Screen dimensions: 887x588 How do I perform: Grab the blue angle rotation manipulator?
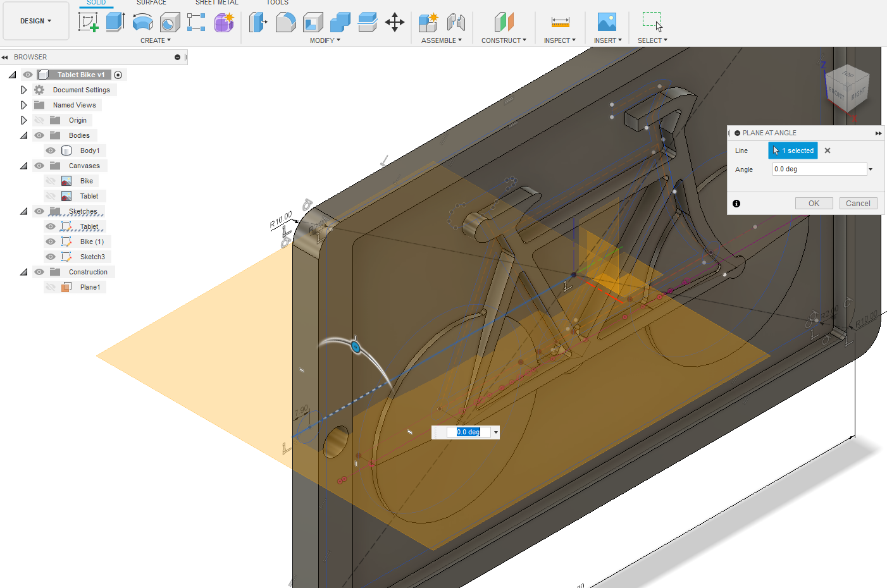point(356,347)
